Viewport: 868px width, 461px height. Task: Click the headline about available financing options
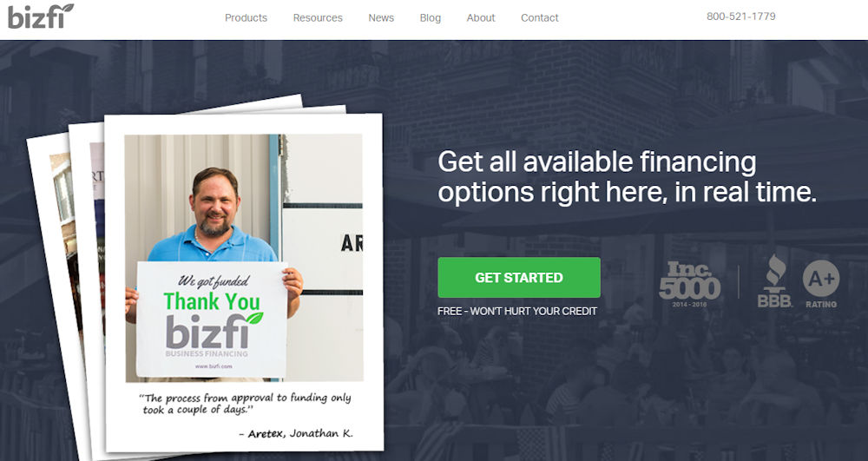pos(627,177)
